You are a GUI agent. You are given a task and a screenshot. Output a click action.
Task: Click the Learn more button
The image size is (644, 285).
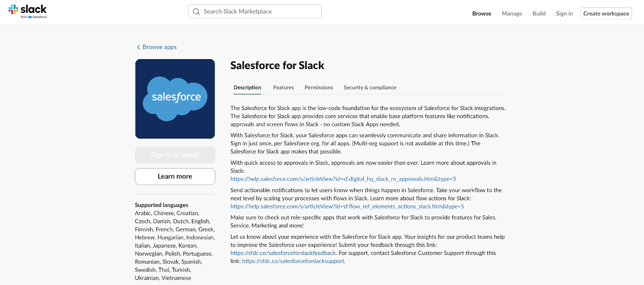pos(175,176)
